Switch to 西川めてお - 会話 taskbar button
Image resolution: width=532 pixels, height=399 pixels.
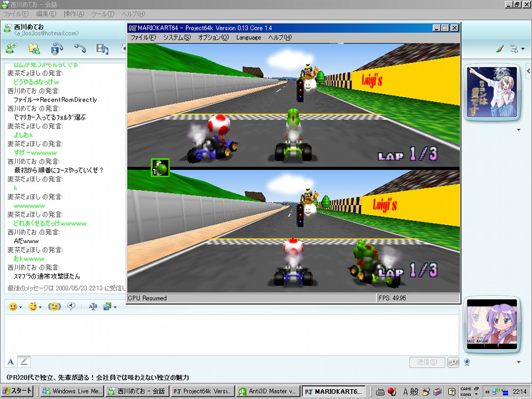pos(136,391)
